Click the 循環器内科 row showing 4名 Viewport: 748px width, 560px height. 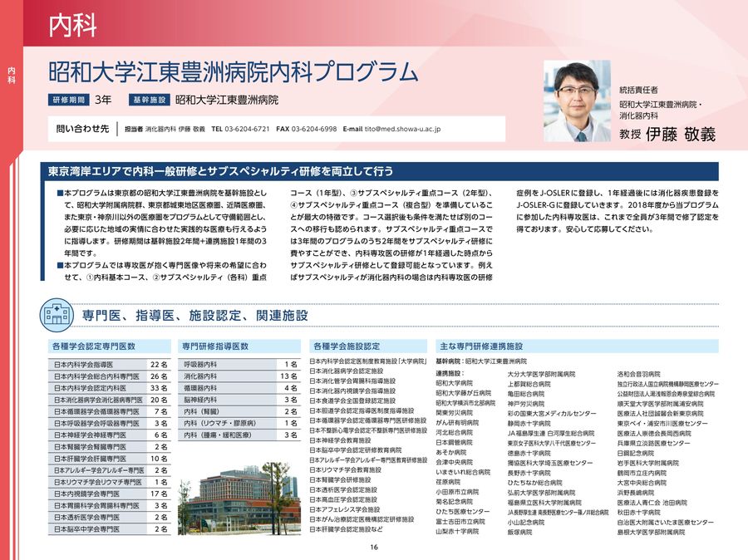239,388
